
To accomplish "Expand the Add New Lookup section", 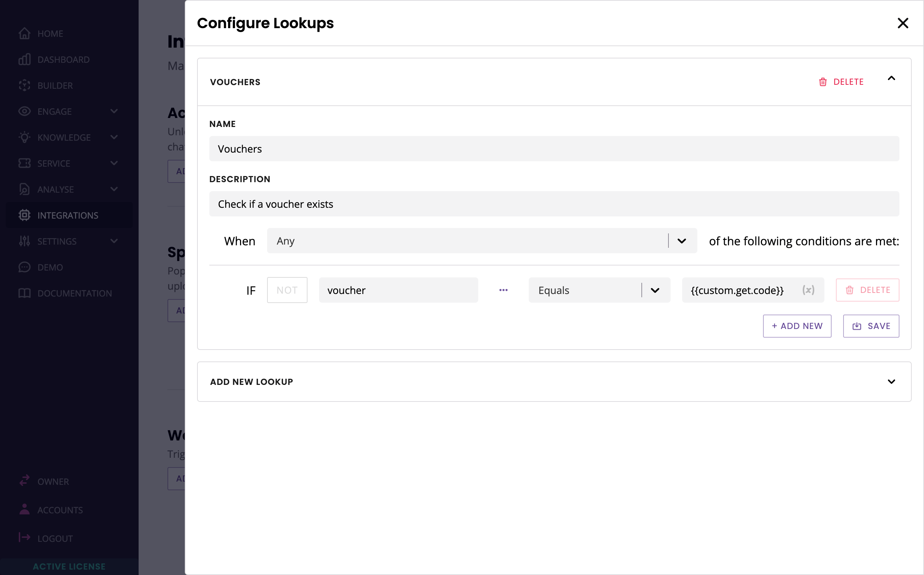I will click(x=891, y=381).
